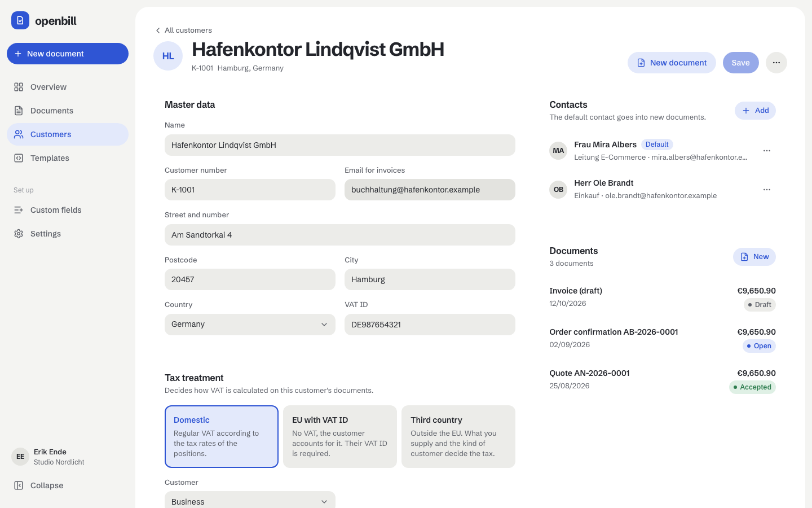Click the openbill logo icon
The height and width of the screenshot is (508, 812).
tap(20, 20)
